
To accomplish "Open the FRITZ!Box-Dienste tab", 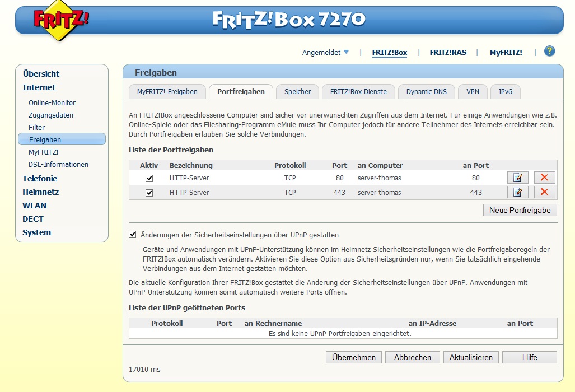I will (x=358, y=92).
